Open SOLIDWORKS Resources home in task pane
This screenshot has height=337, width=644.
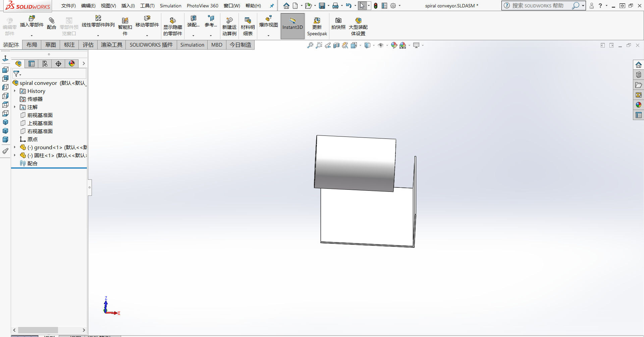(638, 65)
